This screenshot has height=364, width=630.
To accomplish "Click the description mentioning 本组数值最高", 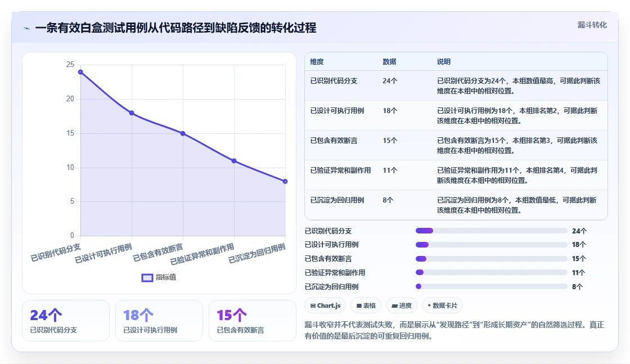I will click(x=518, y=86).
